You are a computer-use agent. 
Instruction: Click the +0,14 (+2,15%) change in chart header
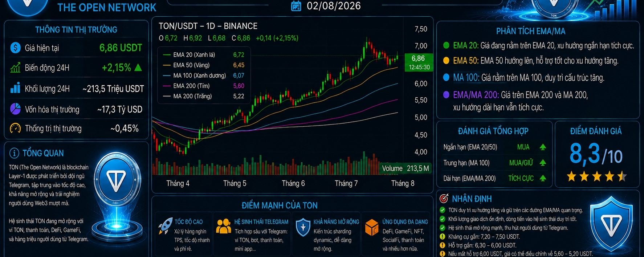point(277,38)
